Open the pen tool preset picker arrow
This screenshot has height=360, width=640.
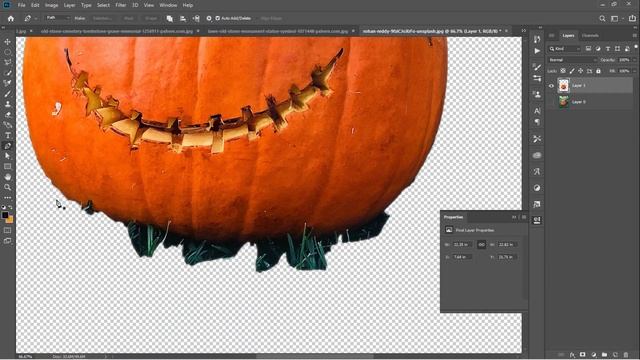click(36, 18)
